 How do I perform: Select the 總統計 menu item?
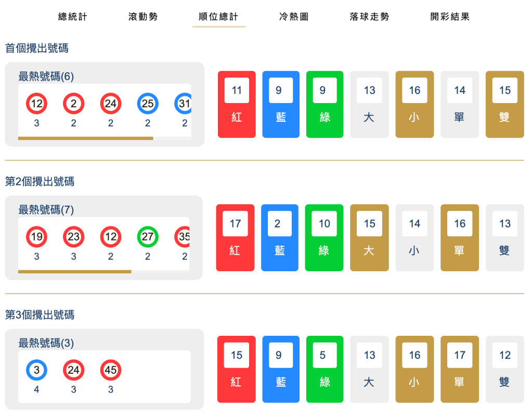pyautogui.click(x=72, y=16)
